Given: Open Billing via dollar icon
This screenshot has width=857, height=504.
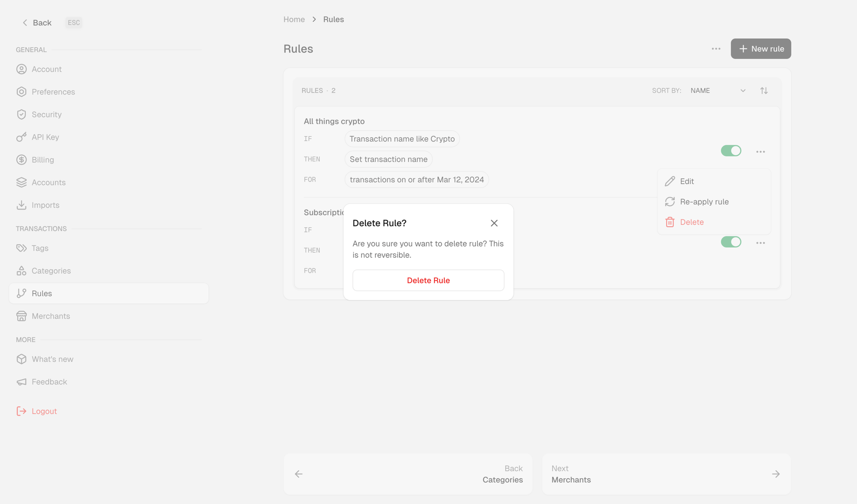Looking at the screenshot, I should click(x=21, y=160).
